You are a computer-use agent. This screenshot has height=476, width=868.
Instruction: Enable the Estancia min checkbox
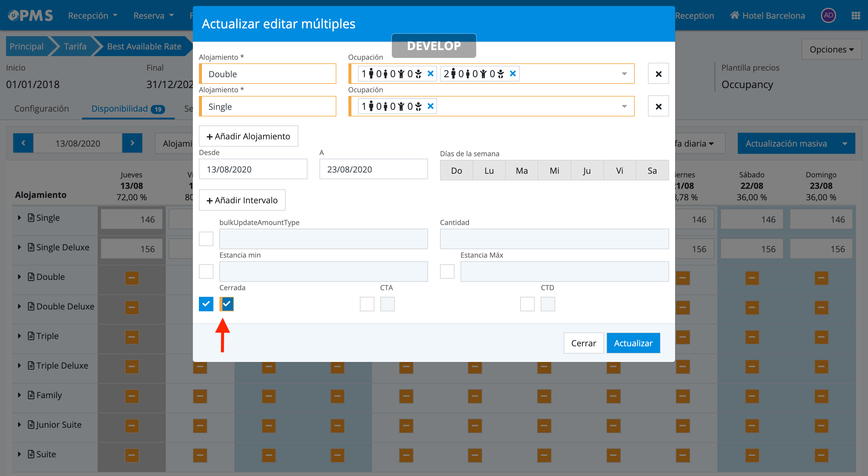pos(206,271)
